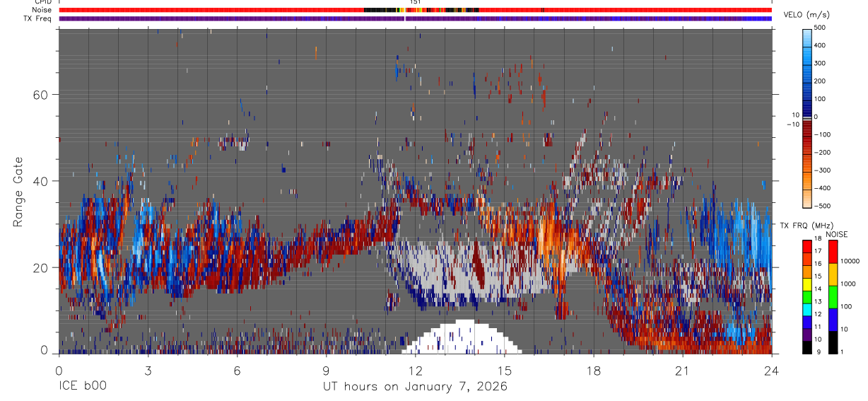Click the NOISE legend title at right
Image resolution: width=868 pixels, height=401 pixels.
tap(837, 234)
